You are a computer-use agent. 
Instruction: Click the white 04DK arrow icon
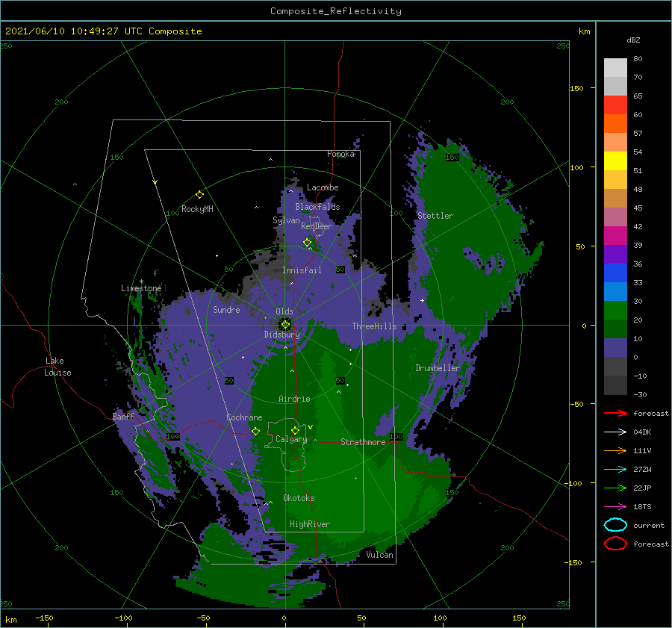[x=615, y=432]
